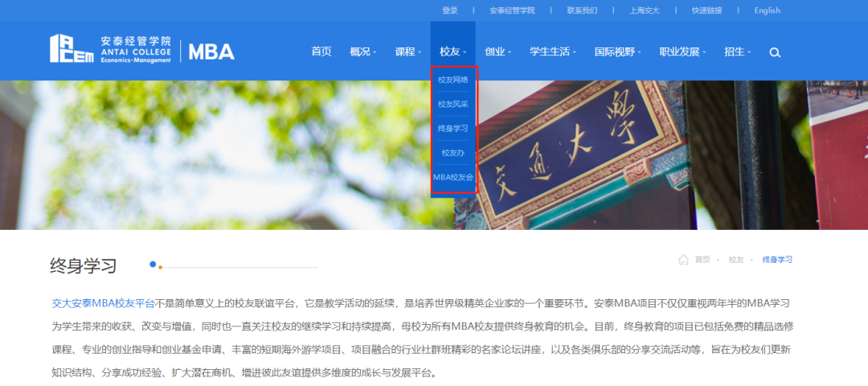Screen dimensions: 868x386
Task: Expand the 概况 dropdown menu
Action: (362, 51)
